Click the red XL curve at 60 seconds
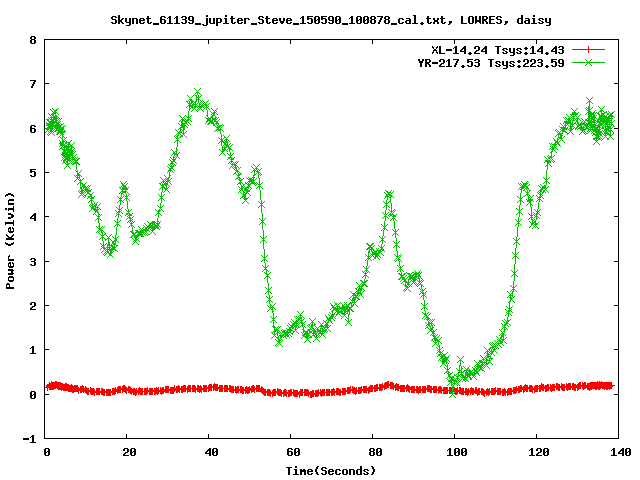Image resolution: width=640 pixels, height=480 pixels. click(291, 393)
